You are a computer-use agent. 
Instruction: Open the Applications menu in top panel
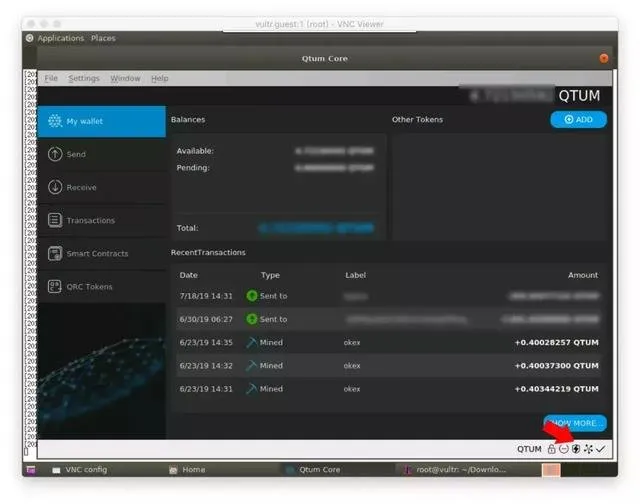pyautogui.click(x=60, y=38)
